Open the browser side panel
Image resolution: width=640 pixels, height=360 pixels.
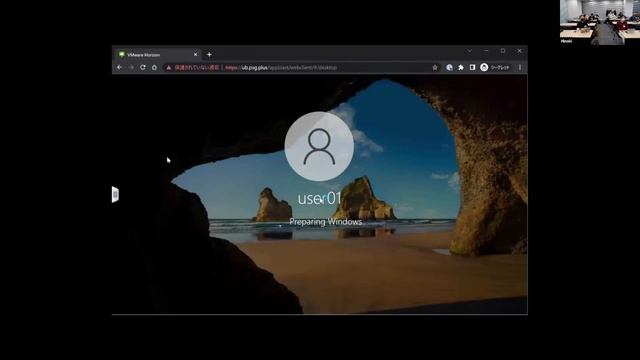472,67
